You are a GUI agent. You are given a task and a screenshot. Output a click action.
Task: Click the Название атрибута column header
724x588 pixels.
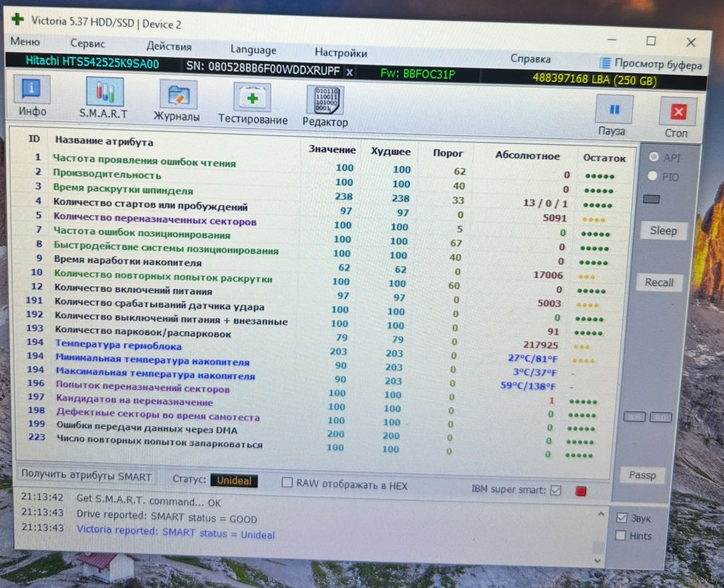tap(104, 141)
